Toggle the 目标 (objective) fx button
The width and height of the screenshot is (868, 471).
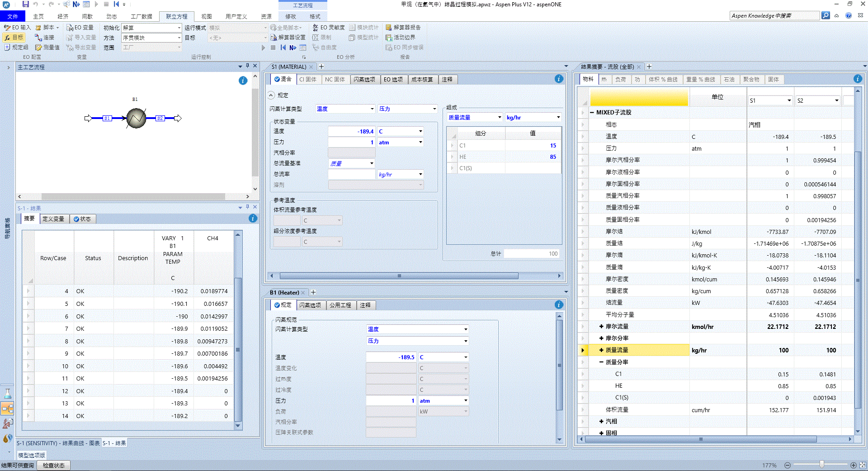click(14, 38)
